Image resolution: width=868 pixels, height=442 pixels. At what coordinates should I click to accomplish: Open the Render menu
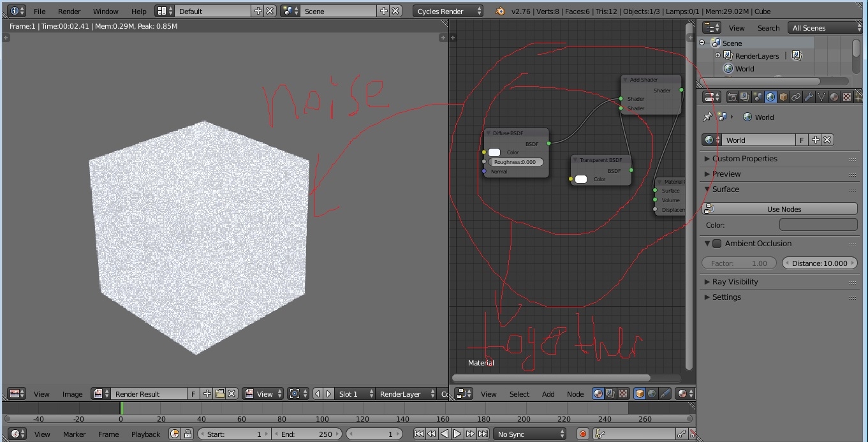tap(69, 11)
